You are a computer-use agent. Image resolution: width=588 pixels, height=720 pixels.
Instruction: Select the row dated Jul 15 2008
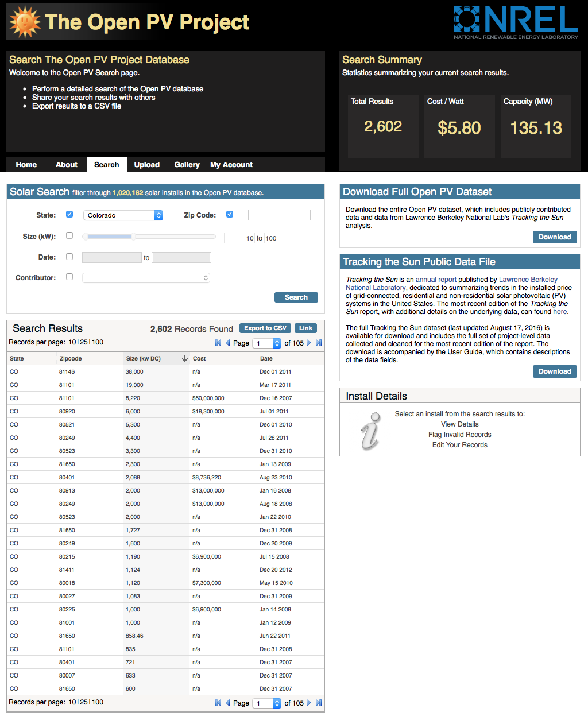(x=166, y=556)
